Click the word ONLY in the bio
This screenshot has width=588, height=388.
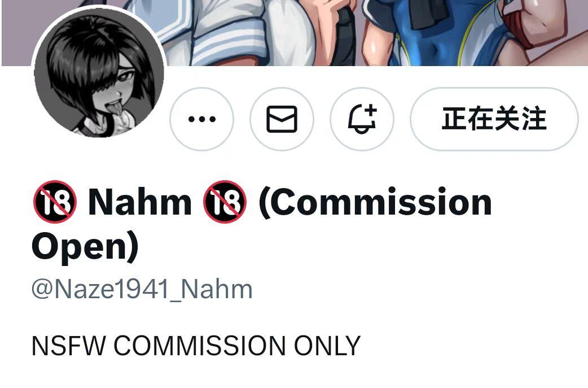click(327, 346)
